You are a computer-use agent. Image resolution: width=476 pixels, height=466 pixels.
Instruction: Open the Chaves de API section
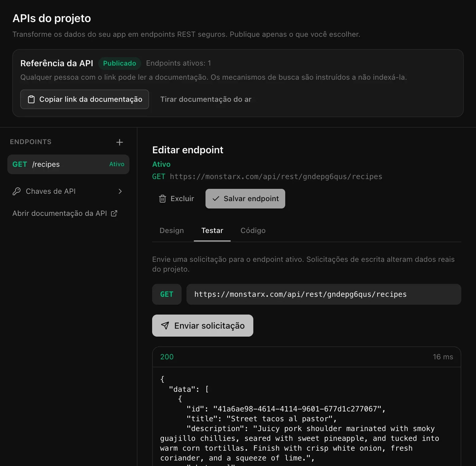(68, 191)
